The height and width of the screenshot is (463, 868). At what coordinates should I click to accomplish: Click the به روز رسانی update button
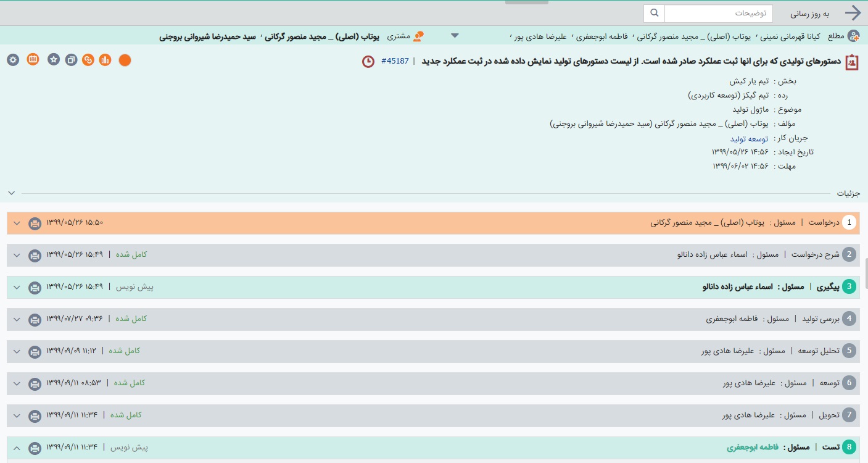[x=810, y=13]
